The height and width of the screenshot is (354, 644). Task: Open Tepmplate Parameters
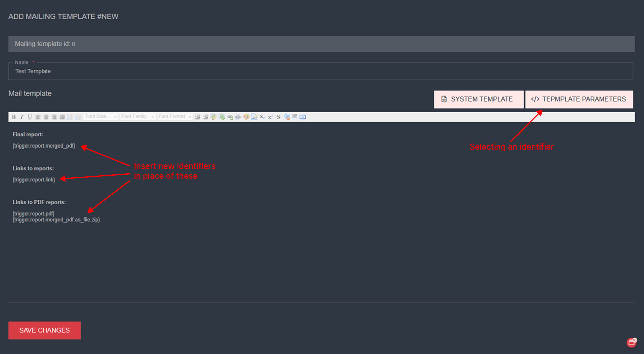[579, 99]
